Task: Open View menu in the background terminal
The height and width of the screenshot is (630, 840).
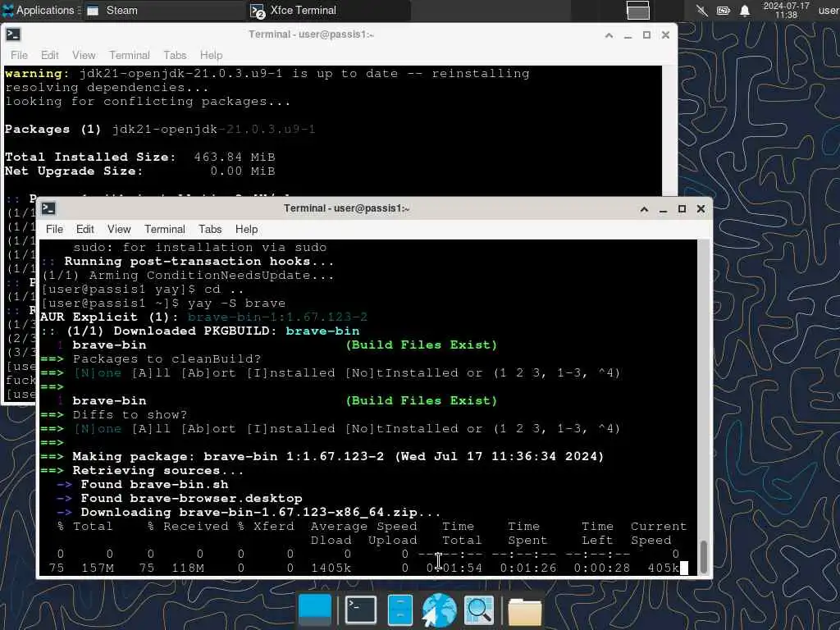Action: tap(84, 55)
